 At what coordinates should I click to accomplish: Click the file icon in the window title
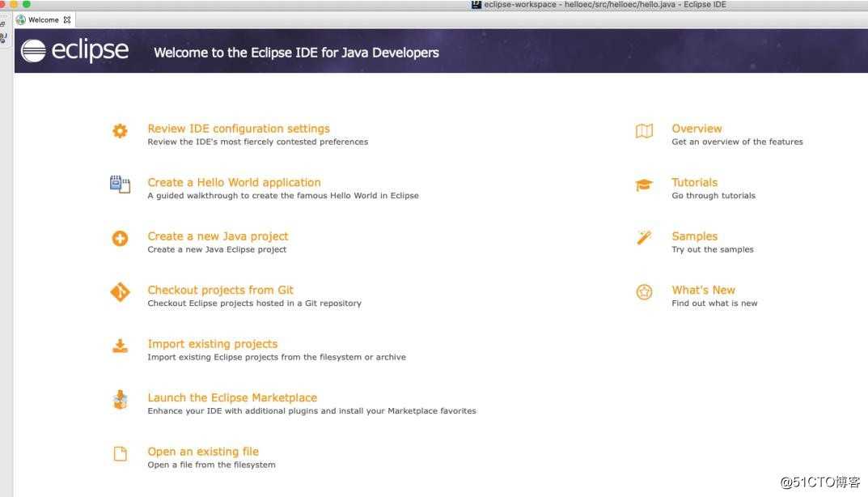(x=476, y=4)
